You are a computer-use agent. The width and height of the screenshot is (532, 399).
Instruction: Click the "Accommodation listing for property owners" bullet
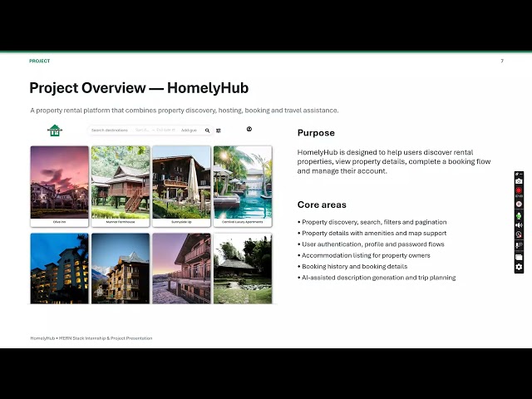click(364, 255)
